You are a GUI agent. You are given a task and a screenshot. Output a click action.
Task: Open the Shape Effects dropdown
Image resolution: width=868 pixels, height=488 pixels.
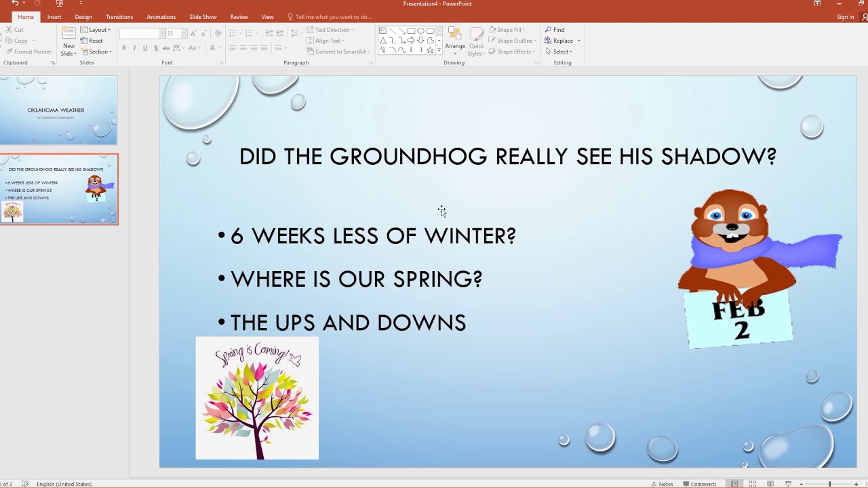click(x=511, y=52)
